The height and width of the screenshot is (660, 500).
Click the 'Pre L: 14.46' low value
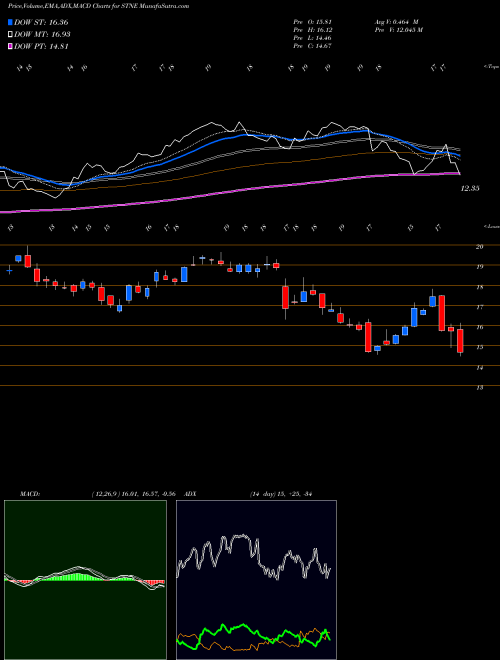313,38
